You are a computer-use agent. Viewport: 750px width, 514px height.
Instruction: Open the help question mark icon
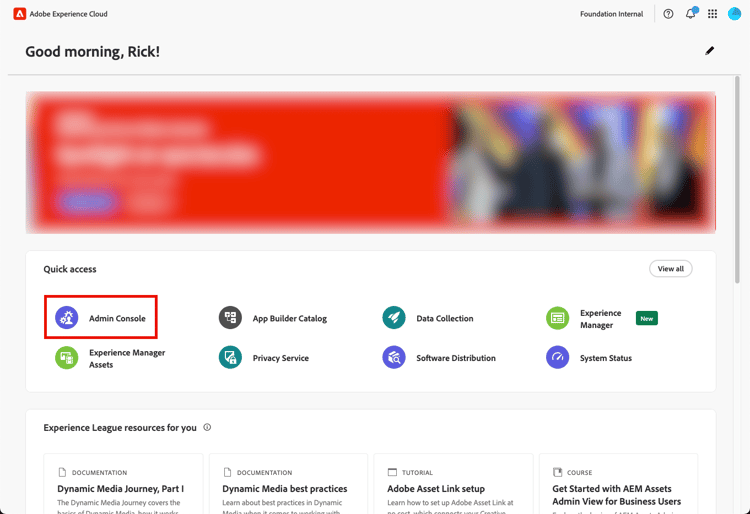[668, 14]
